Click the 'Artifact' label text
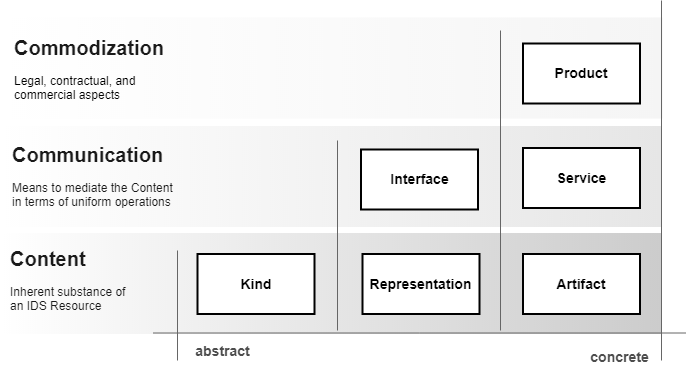Image resolution: width=686 pixels, height=367 pixels. tap(581, 284)
